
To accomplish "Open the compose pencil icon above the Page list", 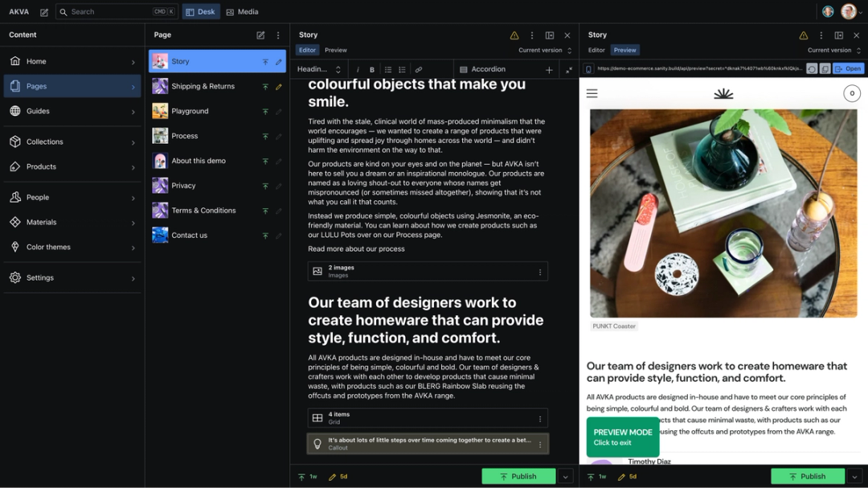I will 259,35.
